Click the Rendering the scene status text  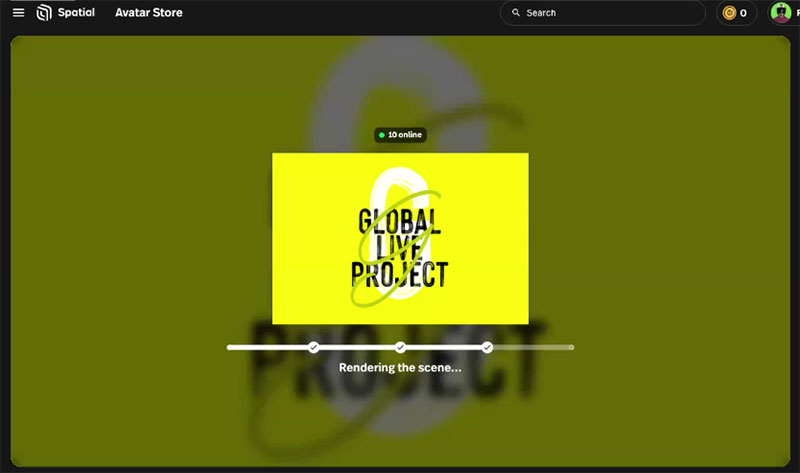tap(400, 367)
